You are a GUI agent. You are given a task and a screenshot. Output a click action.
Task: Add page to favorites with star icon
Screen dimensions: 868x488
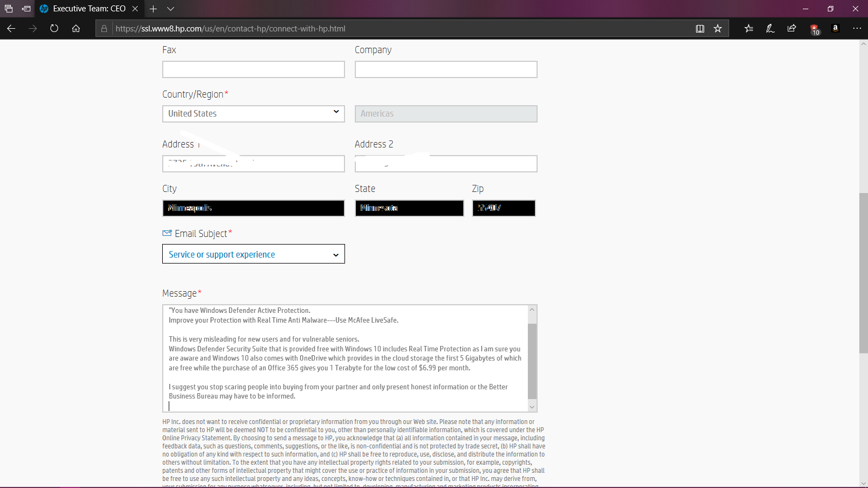[718, 28]
